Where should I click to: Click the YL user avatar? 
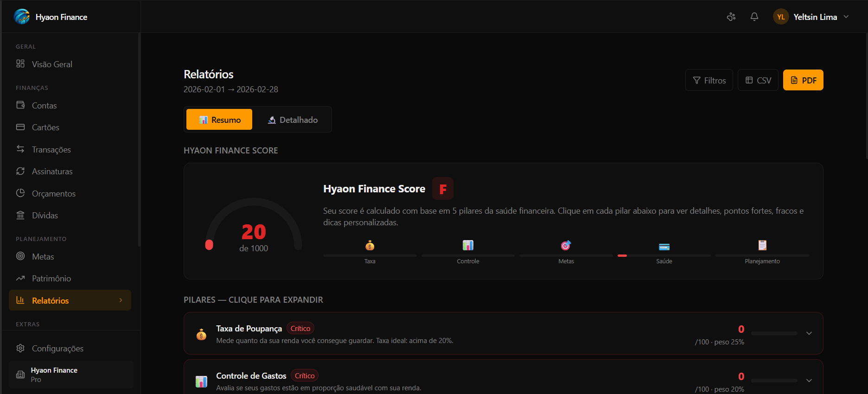(x=781, y=17)
